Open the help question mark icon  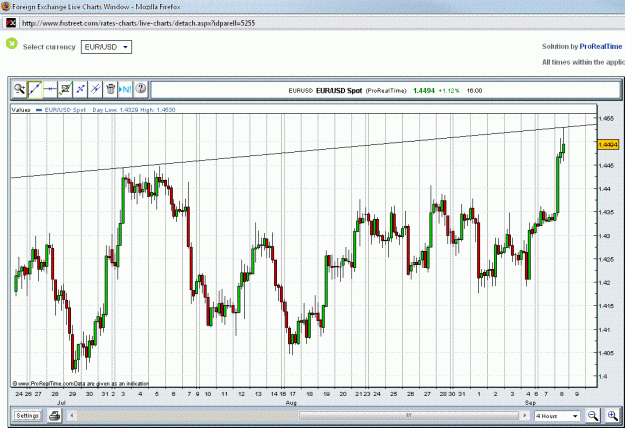[x=140, y=89]
